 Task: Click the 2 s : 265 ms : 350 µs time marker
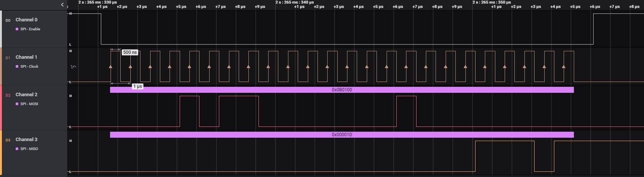point(492,2)
